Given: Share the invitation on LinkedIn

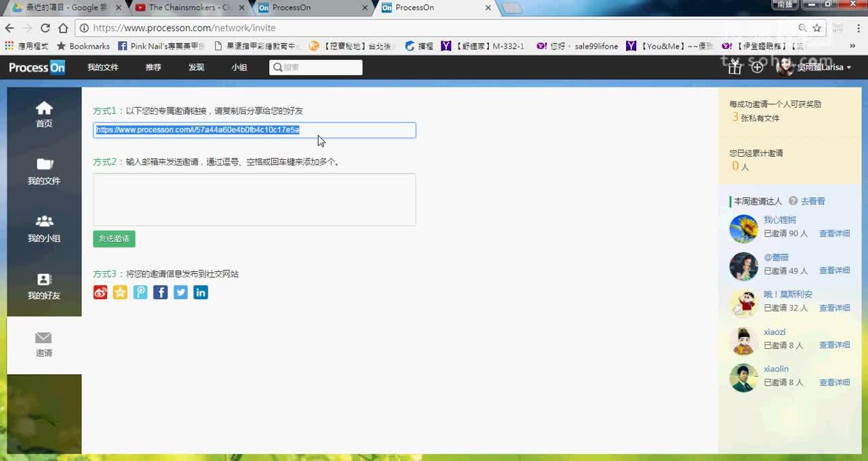Looking at the screenshot, I should 201,292.
